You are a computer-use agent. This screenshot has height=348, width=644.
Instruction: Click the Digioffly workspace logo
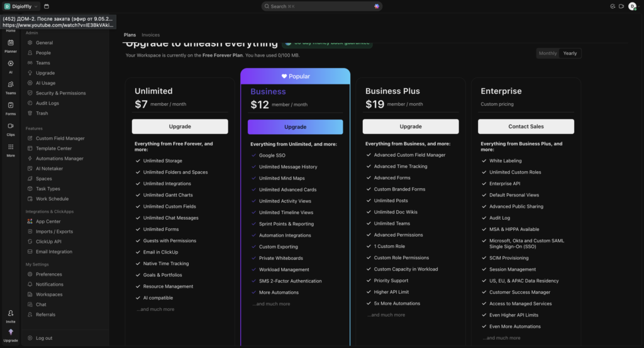pyautogui.click(x=7, y=6)
